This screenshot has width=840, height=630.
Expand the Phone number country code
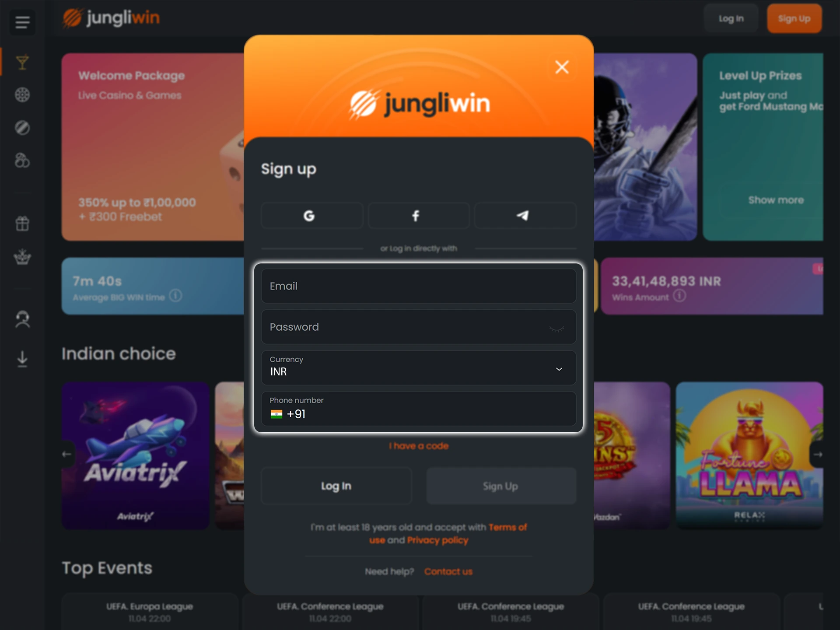[288, 413]
